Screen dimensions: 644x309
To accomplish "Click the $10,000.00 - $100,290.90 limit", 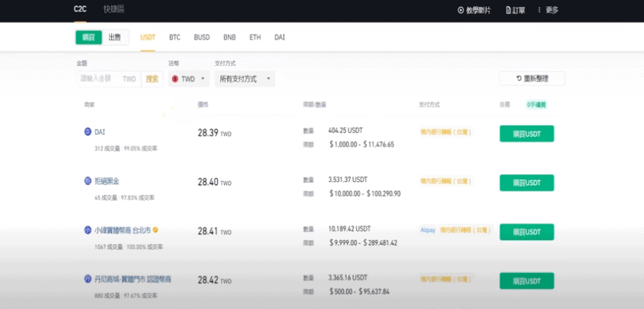I will click(x=365, y=194).
